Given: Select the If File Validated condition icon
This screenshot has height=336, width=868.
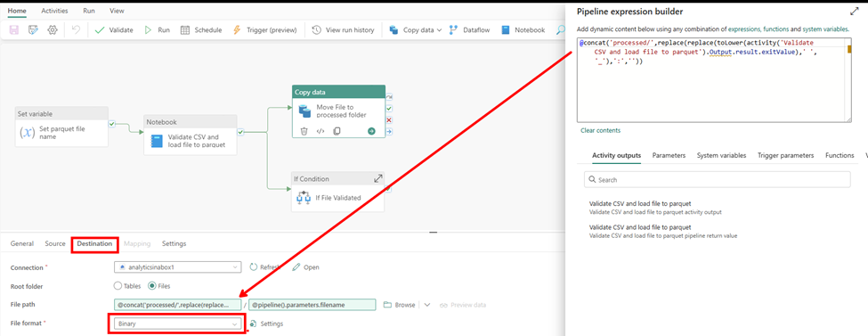Looking at the screenshot, I should tap(304, 197).
